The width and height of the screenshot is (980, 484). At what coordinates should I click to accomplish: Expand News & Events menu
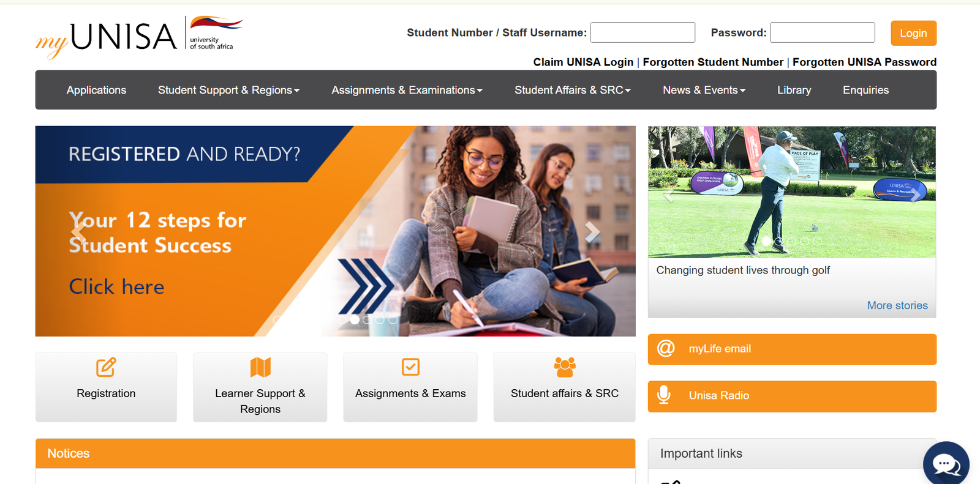click(704, 90)
